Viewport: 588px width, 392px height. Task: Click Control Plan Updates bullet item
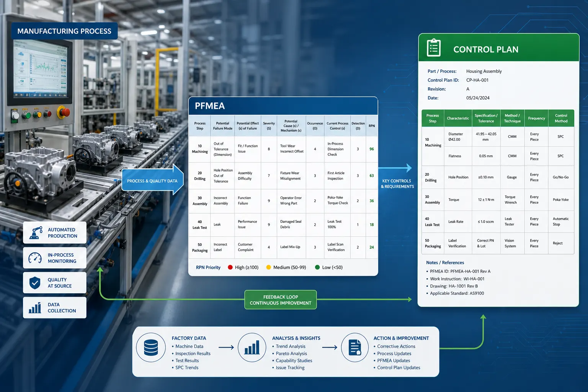[399, 368]
